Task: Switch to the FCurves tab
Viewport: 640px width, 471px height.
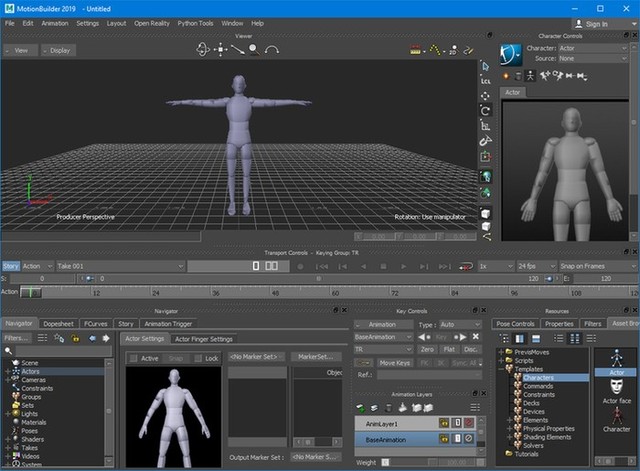Action: 96,324
